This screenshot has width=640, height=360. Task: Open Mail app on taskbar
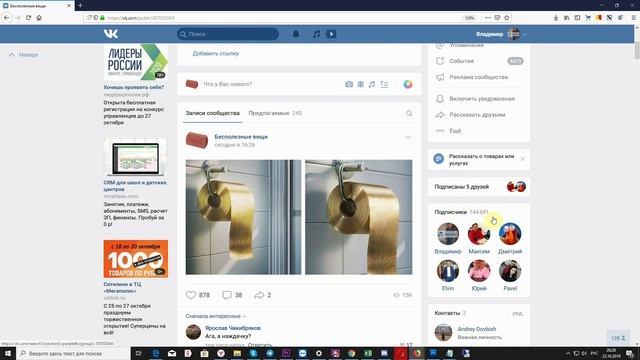[172, 353]
